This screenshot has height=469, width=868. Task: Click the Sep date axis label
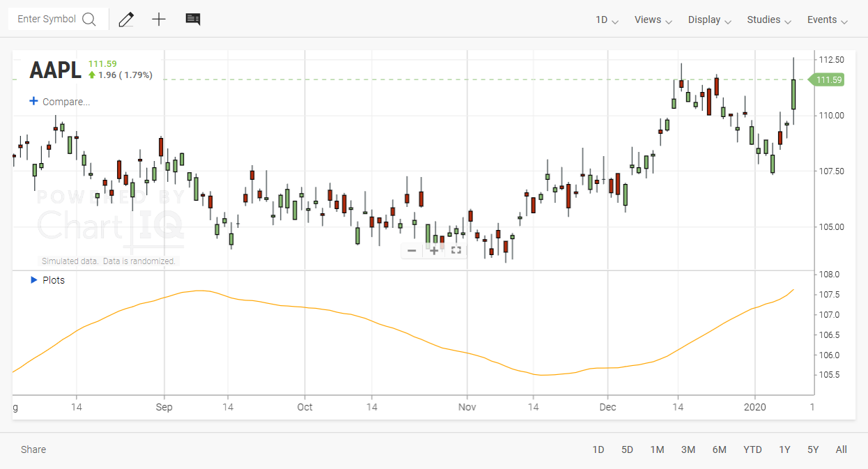(x=164, y=407)
